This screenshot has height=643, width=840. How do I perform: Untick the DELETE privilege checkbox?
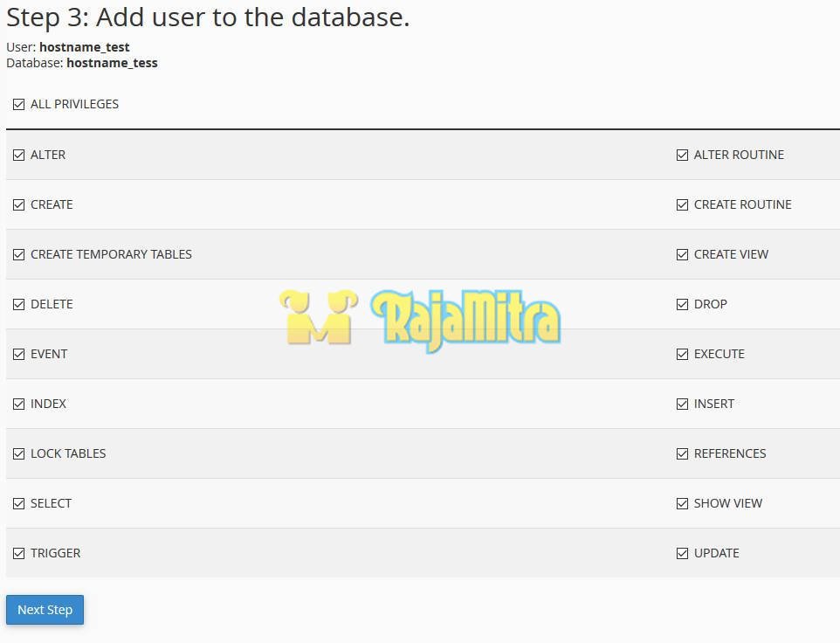pos(18,305)
